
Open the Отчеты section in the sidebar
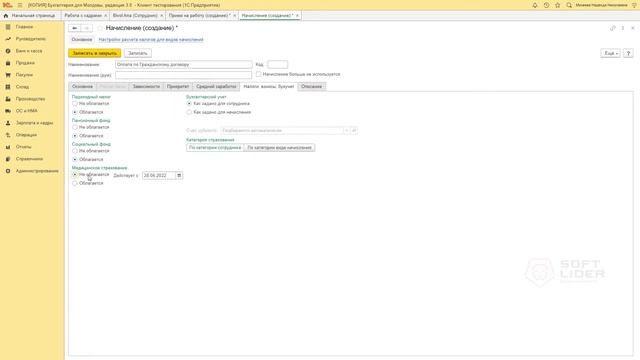click(x=23, y=147)
